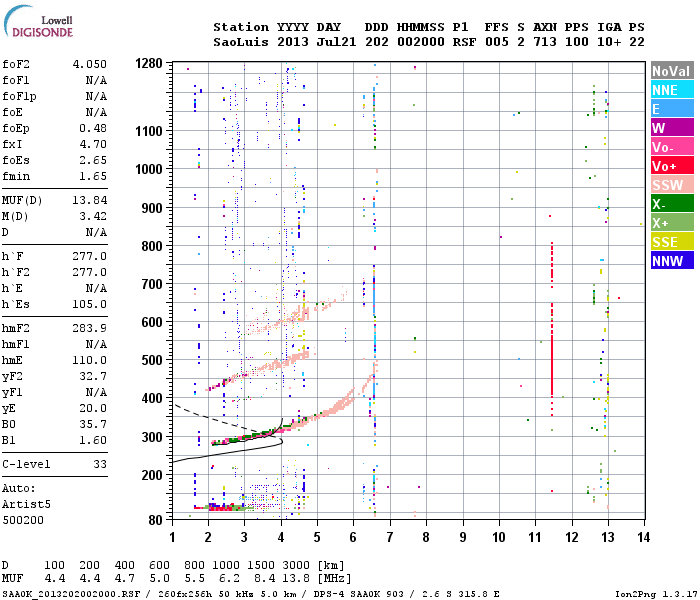Click the 2013 year in header
700x600 pixels.
292,42
